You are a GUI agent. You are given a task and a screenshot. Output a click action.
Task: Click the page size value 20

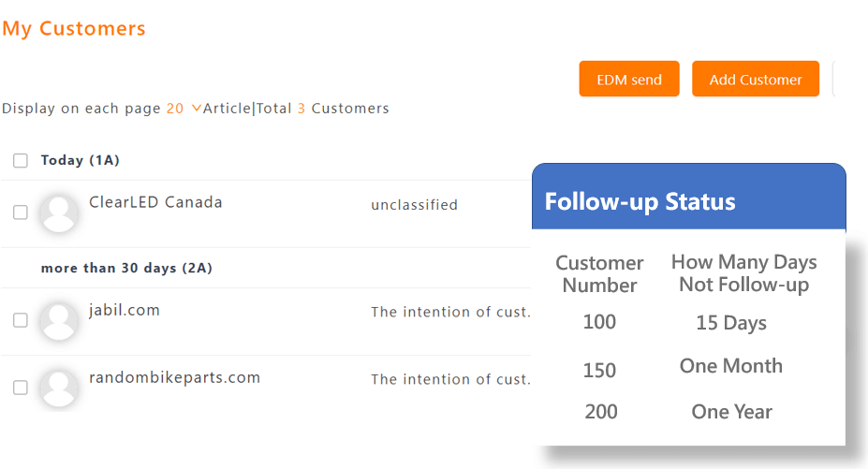pos(175,108)
